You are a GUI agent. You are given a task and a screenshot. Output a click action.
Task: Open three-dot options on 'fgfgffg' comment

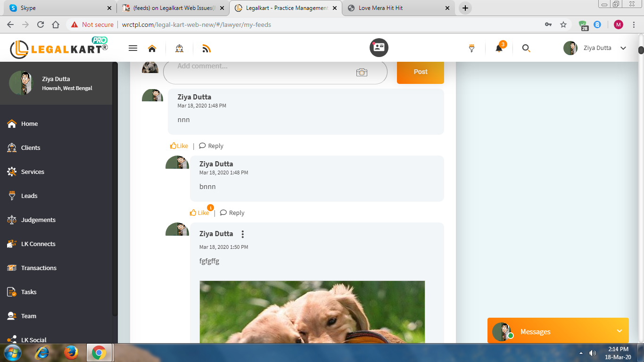click(x=243, y=234)
